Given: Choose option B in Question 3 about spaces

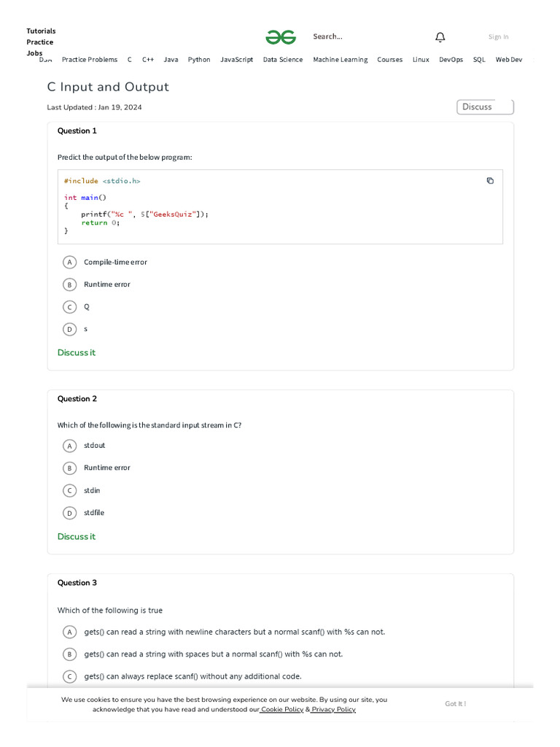Looking at the screenshot, I should point(69,654).
